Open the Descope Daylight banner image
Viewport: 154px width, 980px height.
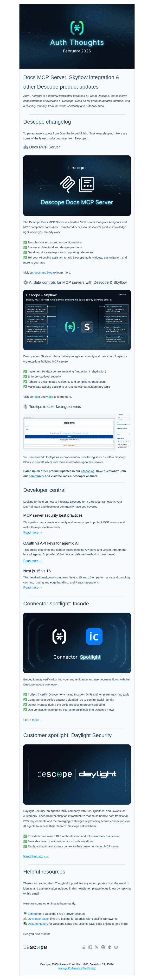coord(77,774)
